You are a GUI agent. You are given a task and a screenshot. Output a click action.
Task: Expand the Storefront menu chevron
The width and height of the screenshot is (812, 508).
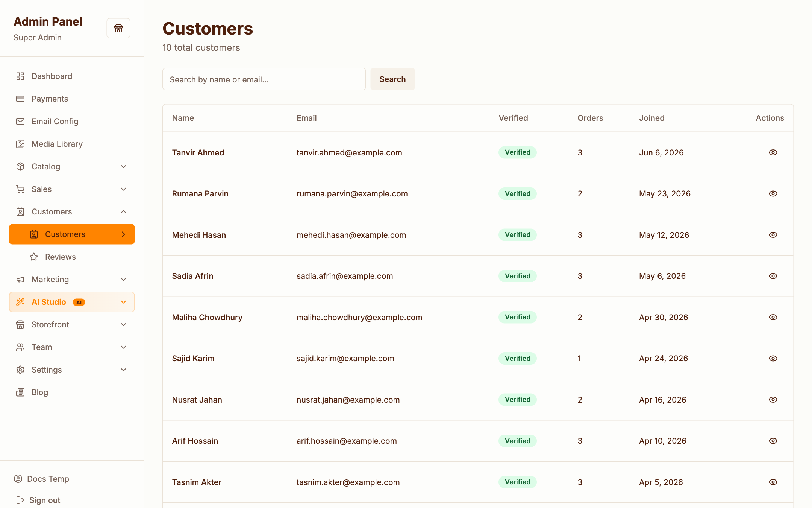[123, 325]
